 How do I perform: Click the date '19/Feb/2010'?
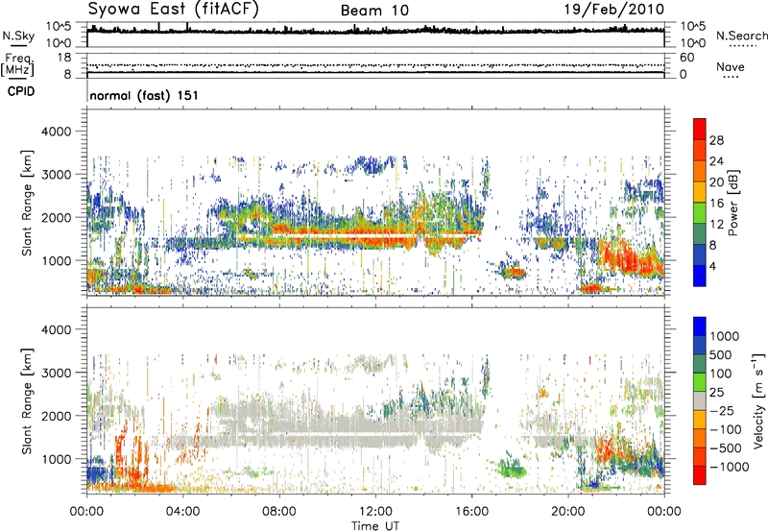[614, 9]
